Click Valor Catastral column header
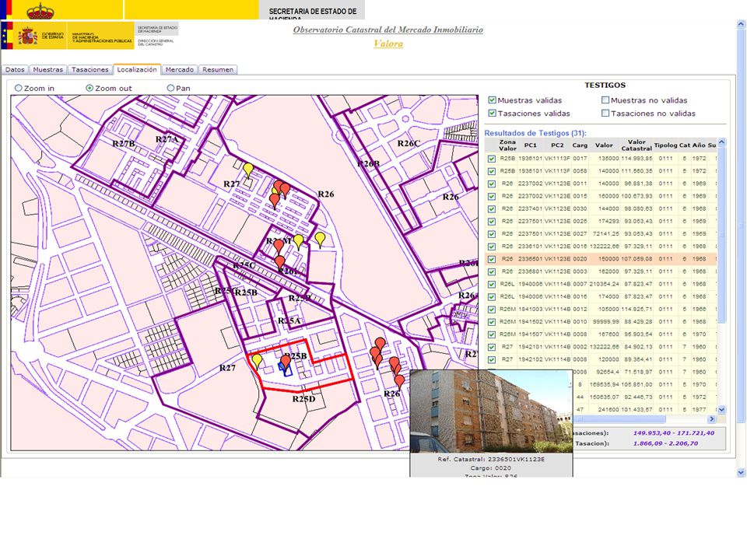Image resolution: width=747 pixels, height=560 pixels. (637, 145)
